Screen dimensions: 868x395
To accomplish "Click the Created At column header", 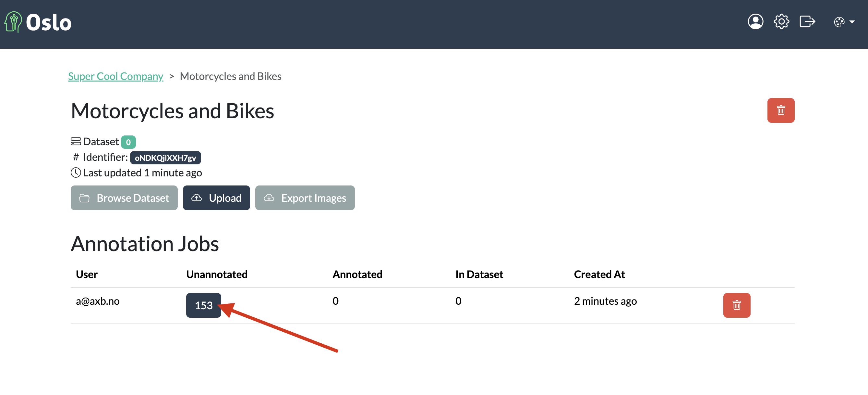I will point(599,274).
